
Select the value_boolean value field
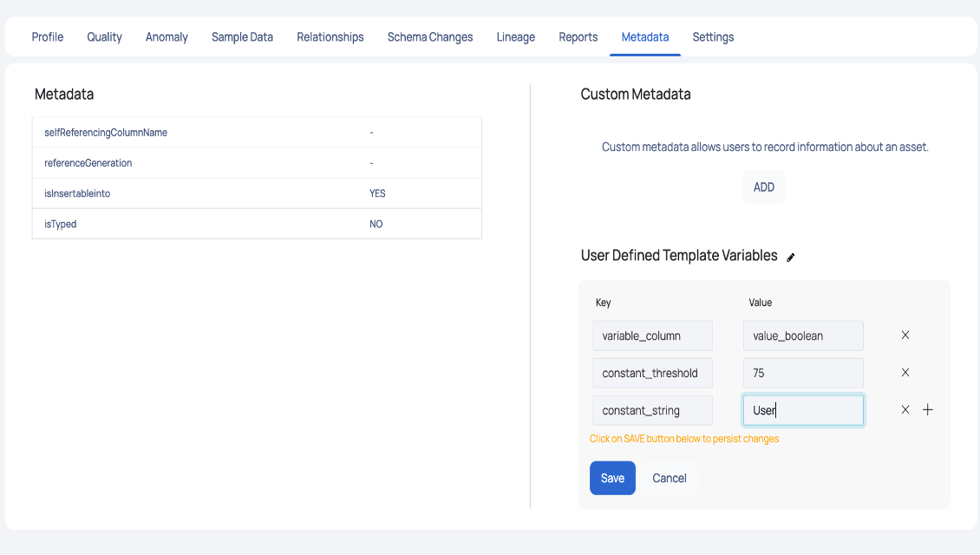click(x=802, y=335)
